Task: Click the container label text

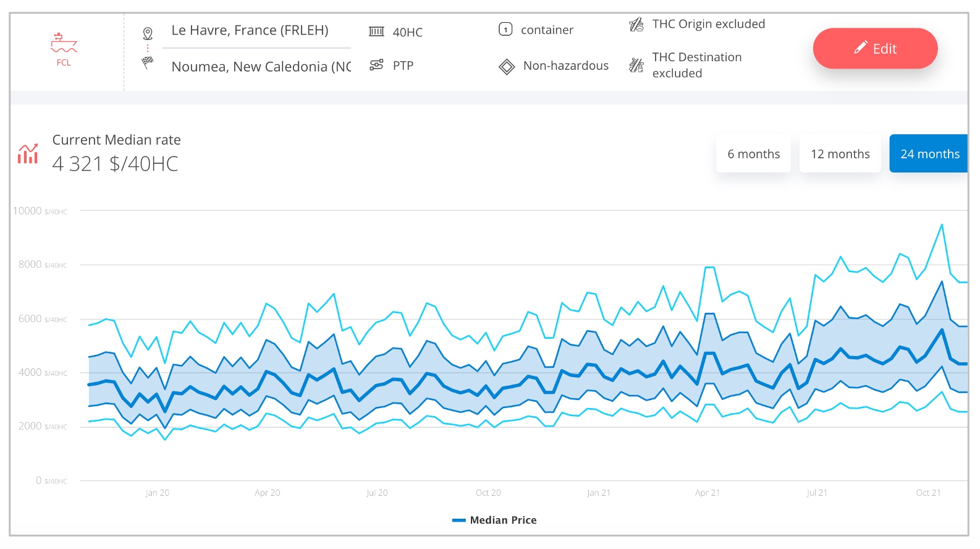Action: 547,30
